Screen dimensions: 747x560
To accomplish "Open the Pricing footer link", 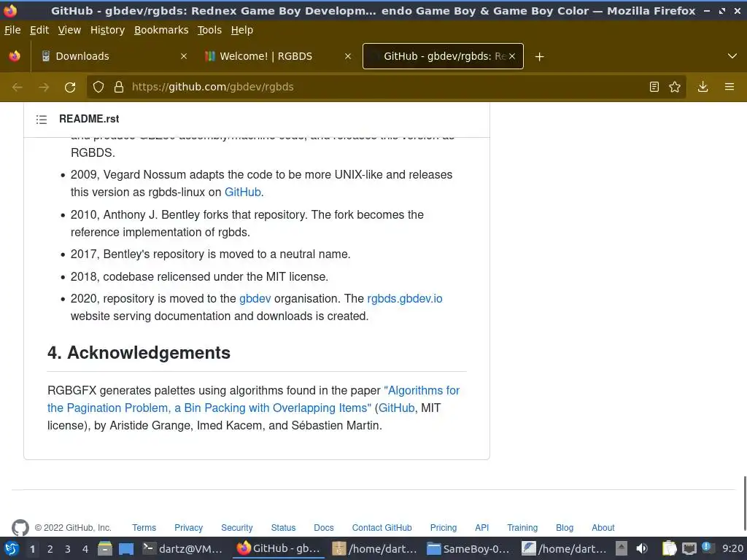I will [443, 528].
